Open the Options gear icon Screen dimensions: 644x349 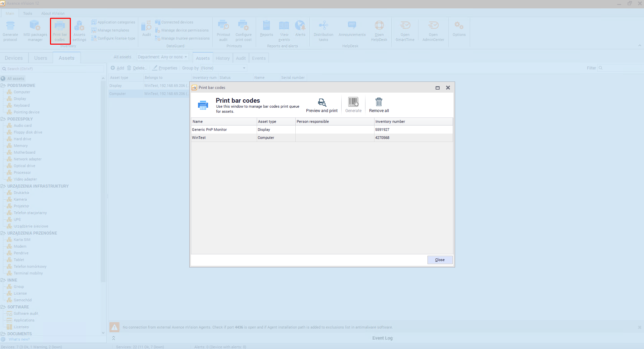[459, 28]
